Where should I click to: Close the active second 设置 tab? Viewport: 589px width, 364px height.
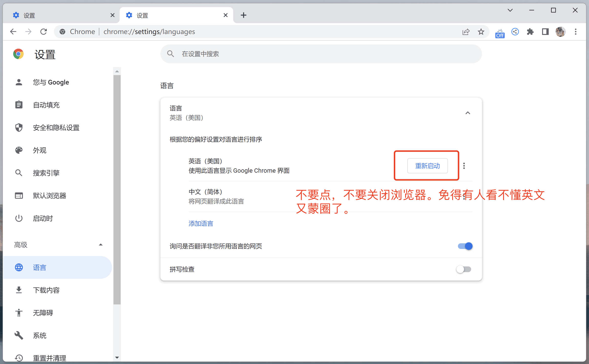pyautogui.click(x=226, y=15)
